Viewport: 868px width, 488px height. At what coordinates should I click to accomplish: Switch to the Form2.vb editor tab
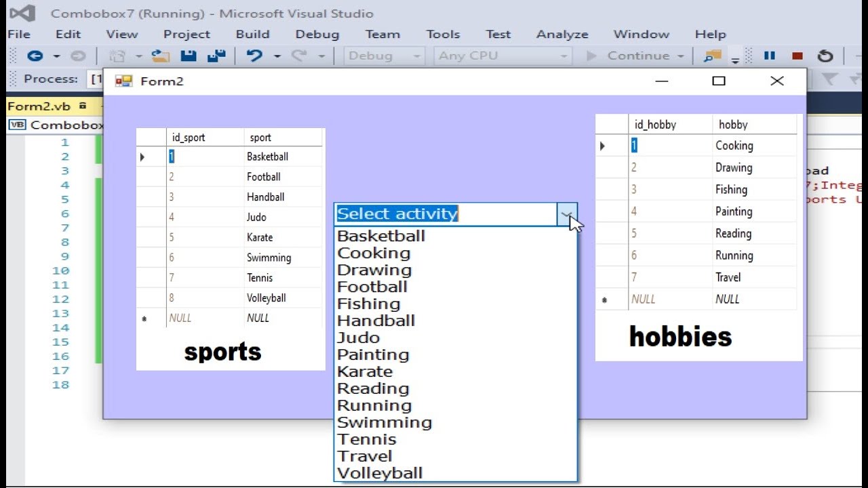39,106
